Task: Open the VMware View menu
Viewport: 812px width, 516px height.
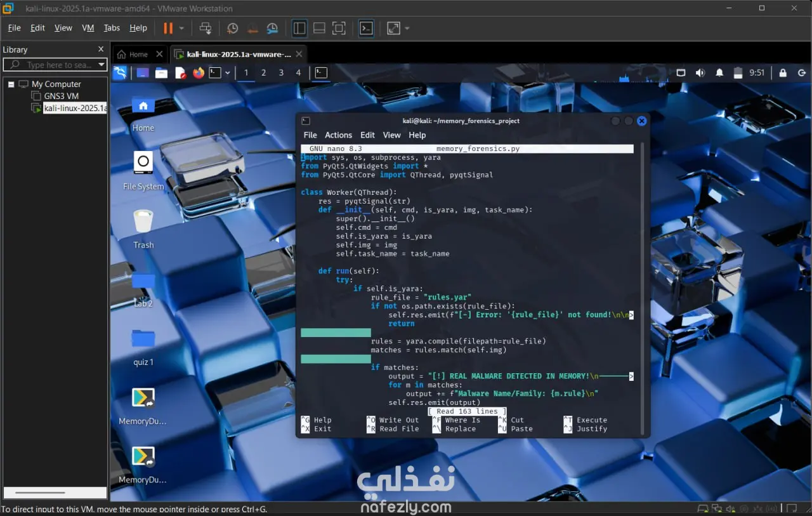Action: pos(63,28)
